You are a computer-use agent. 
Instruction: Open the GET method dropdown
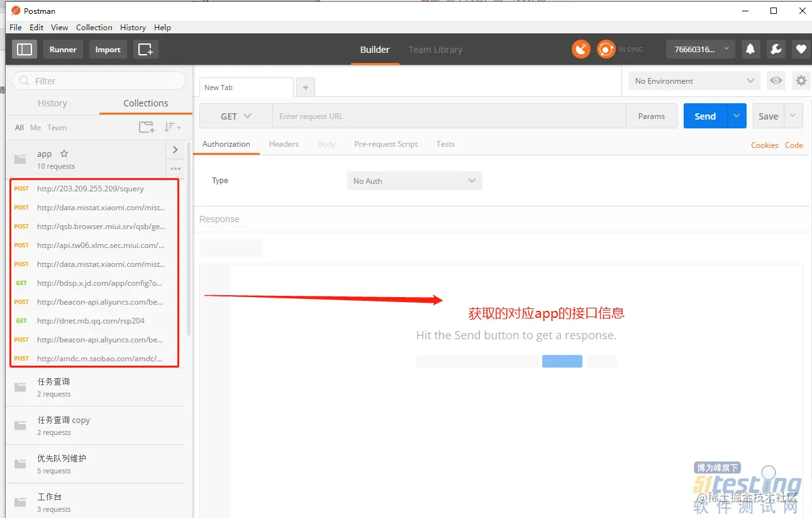pyautogui.click(x=236, y=116)
